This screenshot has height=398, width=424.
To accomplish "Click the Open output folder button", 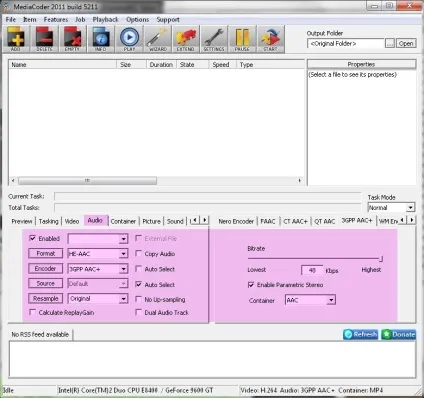I will (x=406, y=43).
